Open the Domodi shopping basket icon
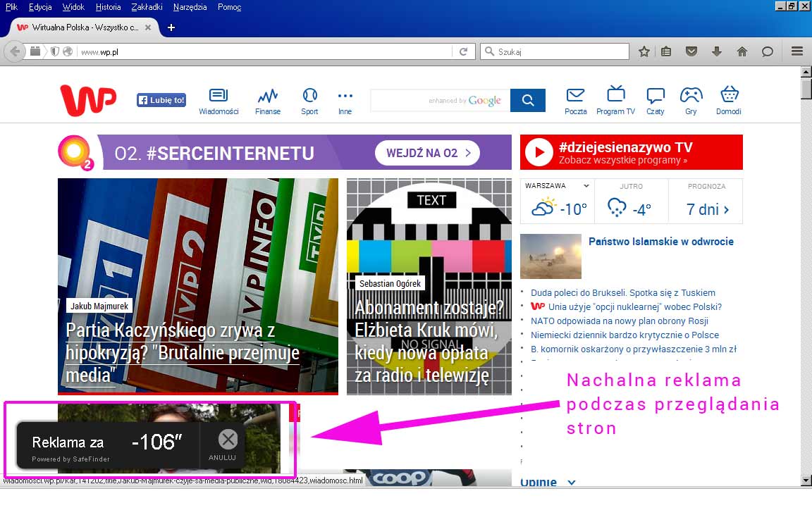Image resolution: width=812 pixels, height=515 pixels. point(729,101)
